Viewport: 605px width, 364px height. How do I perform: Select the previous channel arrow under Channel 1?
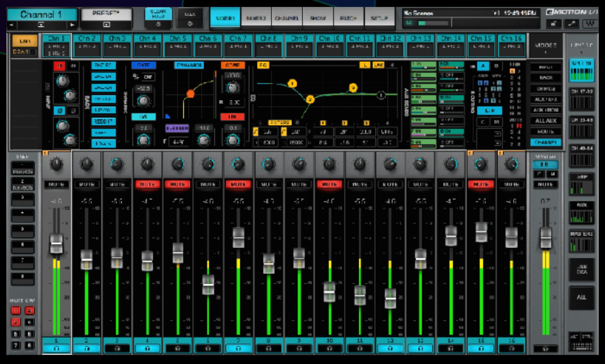click(x=11, y=25)
